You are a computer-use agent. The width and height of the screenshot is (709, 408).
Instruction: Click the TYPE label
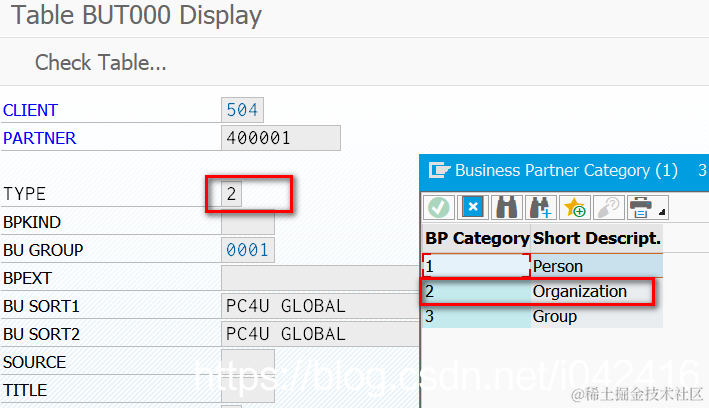click(24, 194)
